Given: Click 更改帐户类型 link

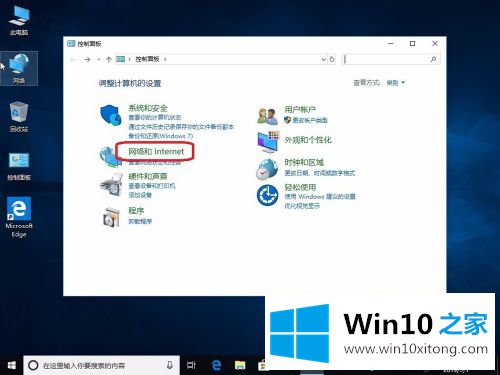Looking at the screenshot, I should [x=310, y=120].
